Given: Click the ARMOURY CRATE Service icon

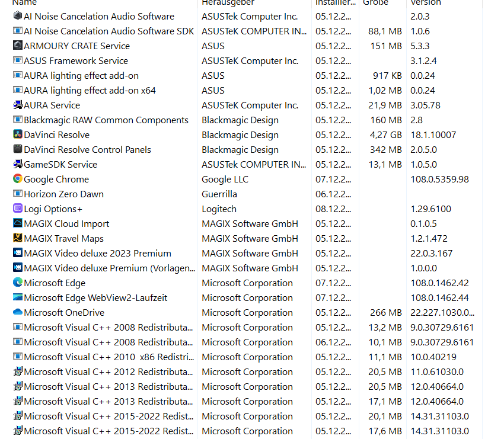Looking at the screenshot, I should pos(18,45).
